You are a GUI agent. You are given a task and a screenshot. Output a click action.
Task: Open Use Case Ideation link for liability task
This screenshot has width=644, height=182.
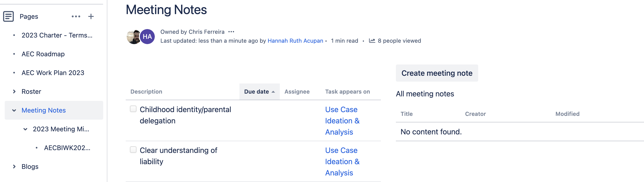click(342, 162)
